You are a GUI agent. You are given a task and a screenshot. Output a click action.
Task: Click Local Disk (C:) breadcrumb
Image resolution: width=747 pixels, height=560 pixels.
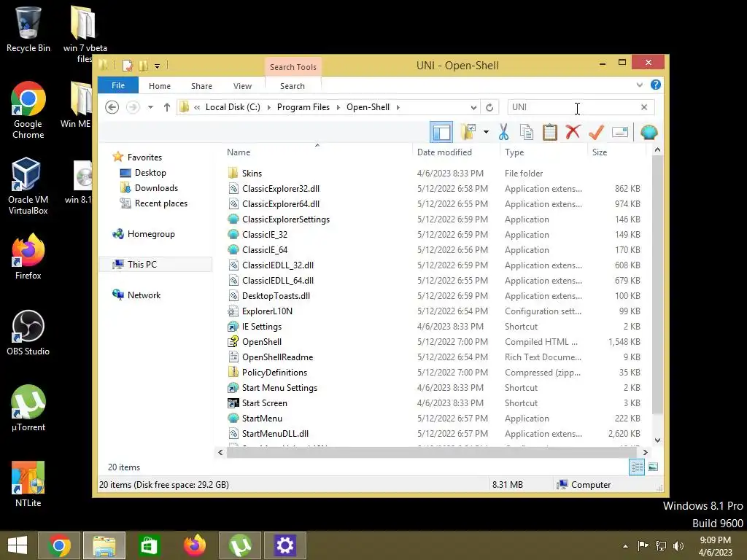coord(233,107)
